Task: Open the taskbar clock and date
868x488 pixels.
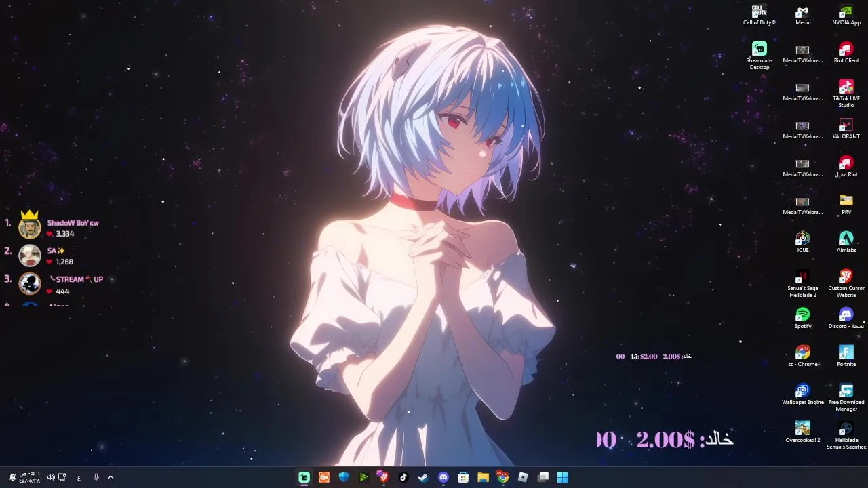Action: 30,477
